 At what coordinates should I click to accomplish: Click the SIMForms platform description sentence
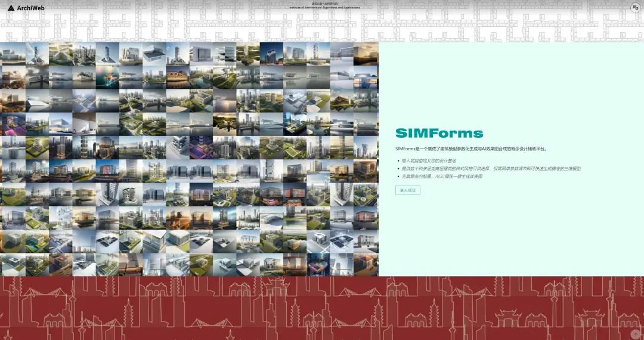pyautogui.click(x=471, y=149)
